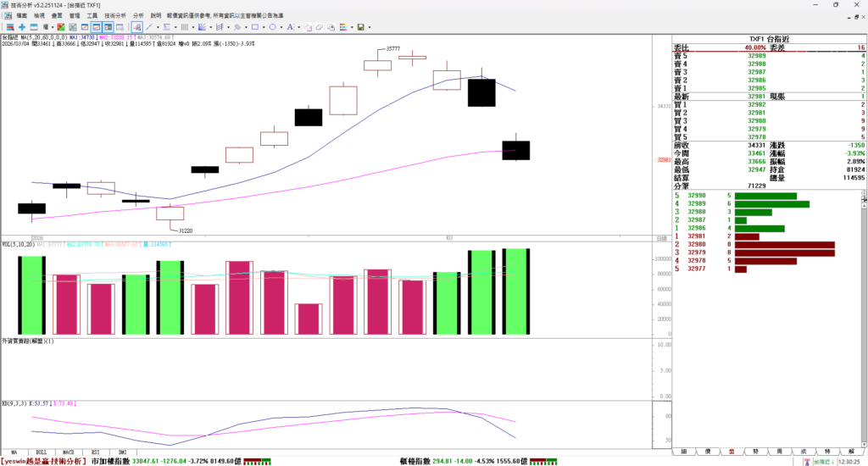Select the rectangle drawing tool

(x=254, y=27)
